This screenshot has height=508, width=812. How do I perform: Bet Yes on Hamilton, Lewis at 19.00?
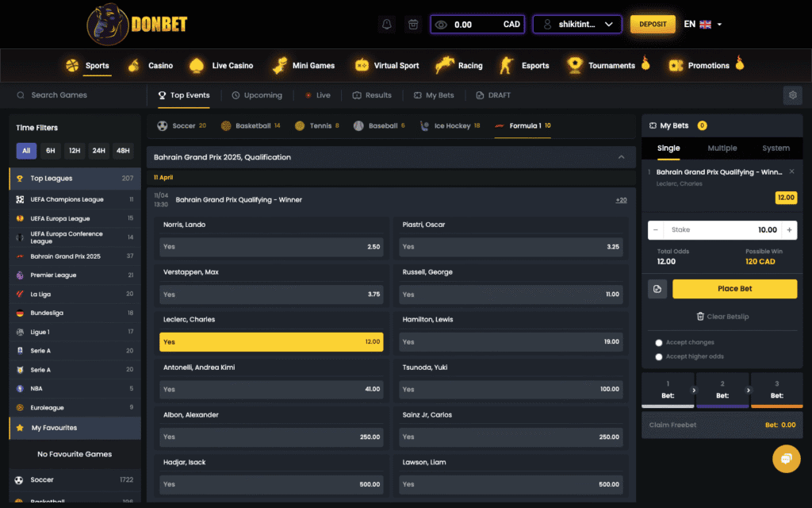point(511,342)
